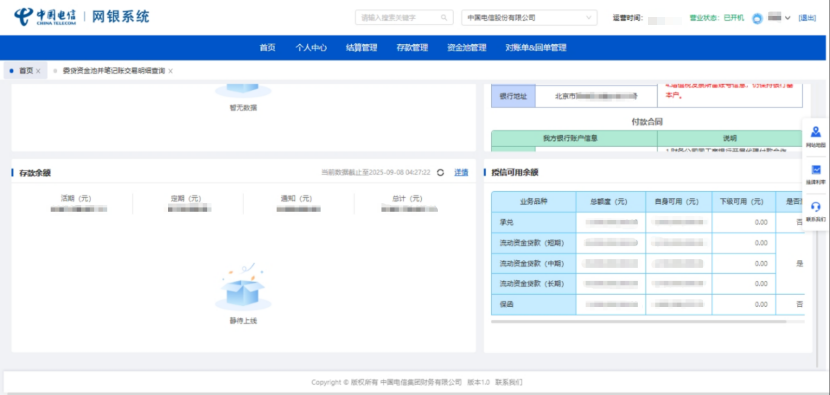Viewport: 830px width, 395px height.
Task: Expand the user account dropdown arrow
Action: tap(788, 18)
